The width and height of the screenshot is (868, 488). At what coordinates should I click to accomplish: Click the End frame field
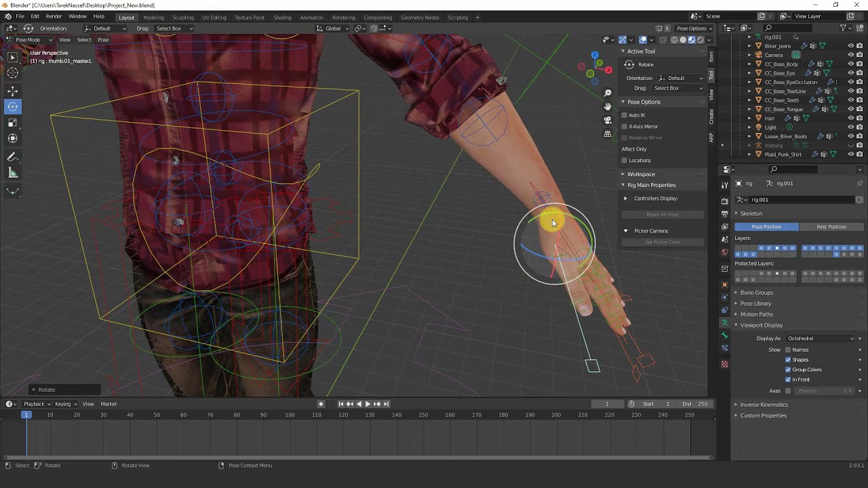[695, 404]
